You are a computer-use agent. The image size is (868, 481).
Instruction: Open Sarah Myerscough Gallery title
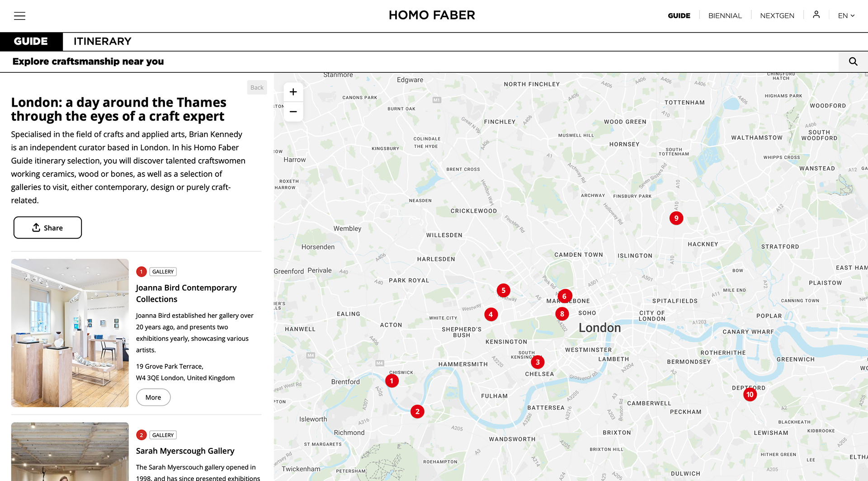pyautogui.click(x=185, y=451)
